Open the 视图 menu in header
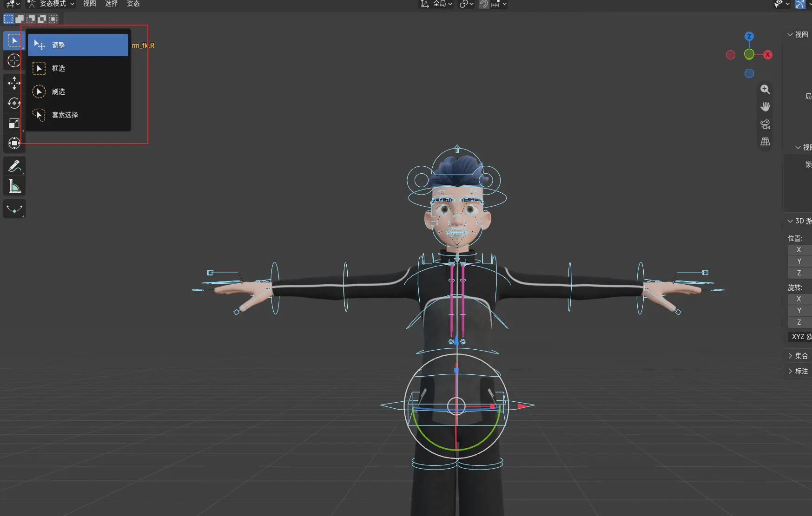This screenshot has height=516, width=812. (90, 4)
